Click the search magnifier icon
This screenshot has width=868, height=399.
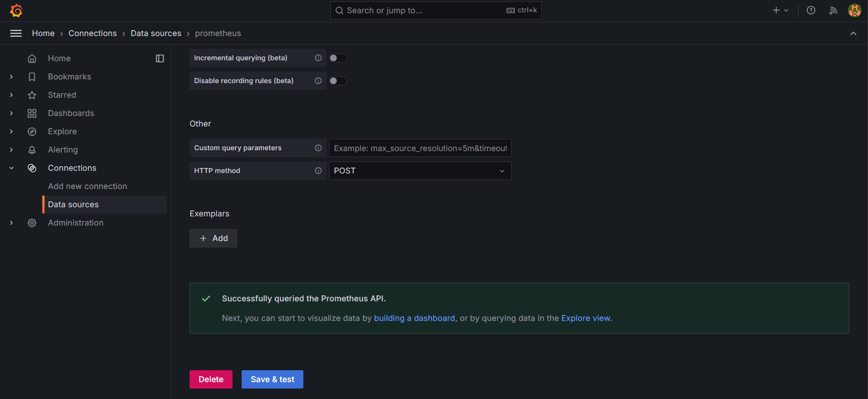[x=339, y=10]
